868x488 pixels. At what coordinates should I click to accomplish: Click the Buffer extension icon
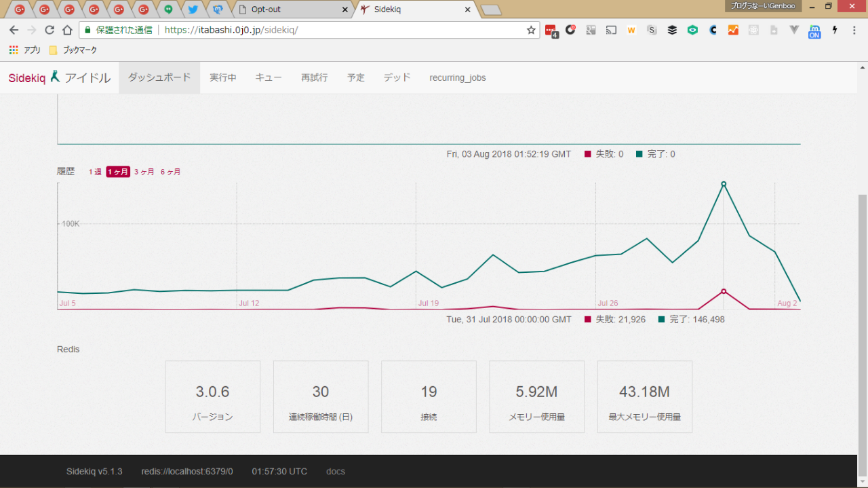coord(672,30)
